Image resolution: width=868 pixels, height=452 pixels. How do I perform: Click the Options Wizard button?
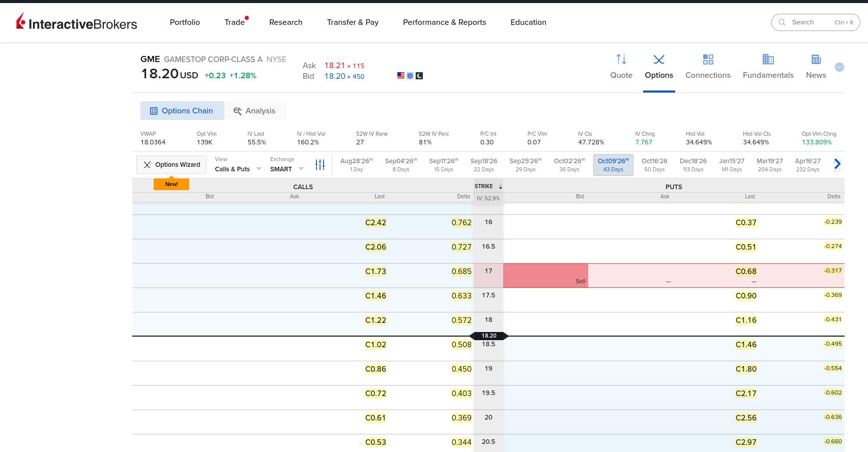click(171, 165)
